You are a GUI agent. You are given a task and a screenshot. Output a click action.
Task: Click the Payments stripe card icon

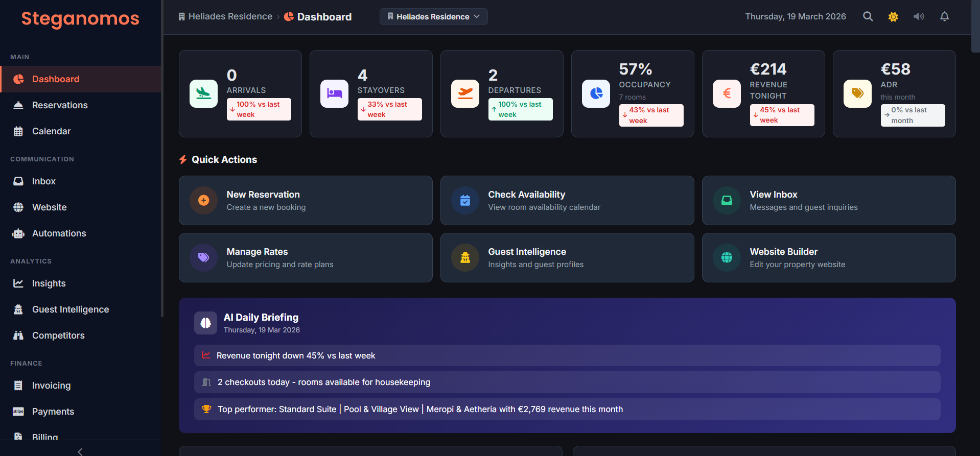(x=18, y=412)
